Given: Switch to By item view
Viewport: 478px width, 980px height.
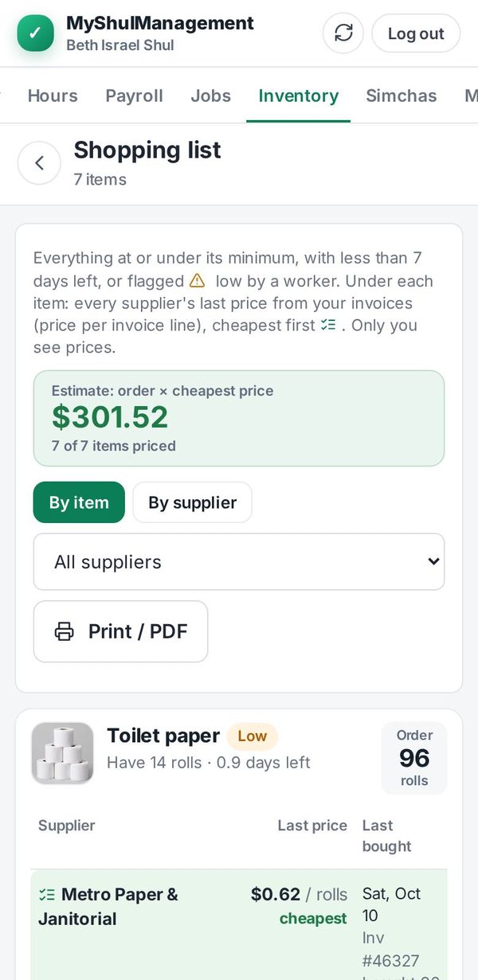Looking at the screenshot, I should (79, 502).
